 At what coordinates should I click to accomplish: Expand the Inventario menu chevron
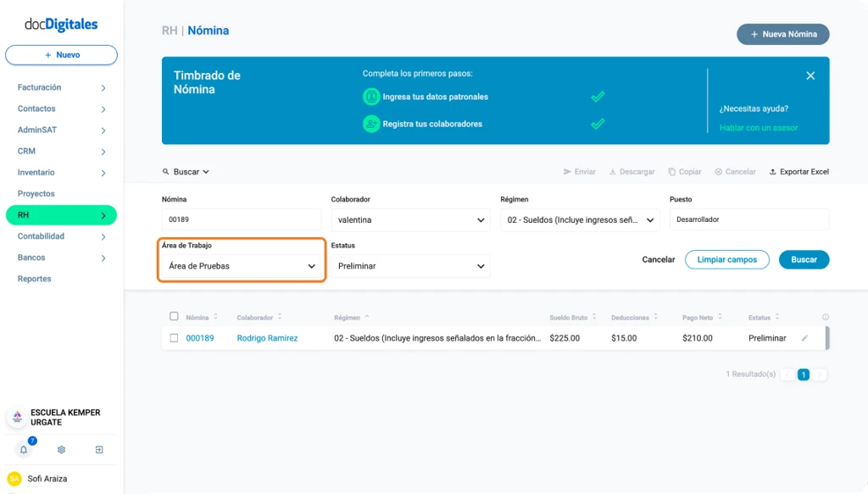coord(103,173)
